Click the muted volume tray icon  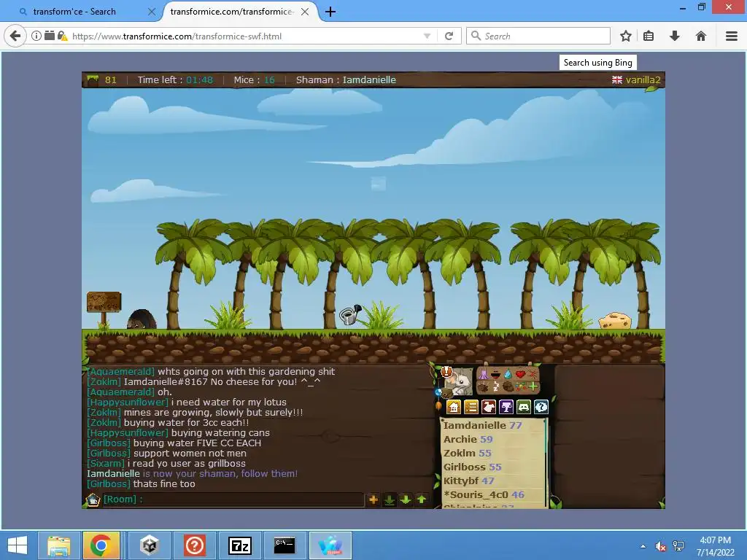661,546
